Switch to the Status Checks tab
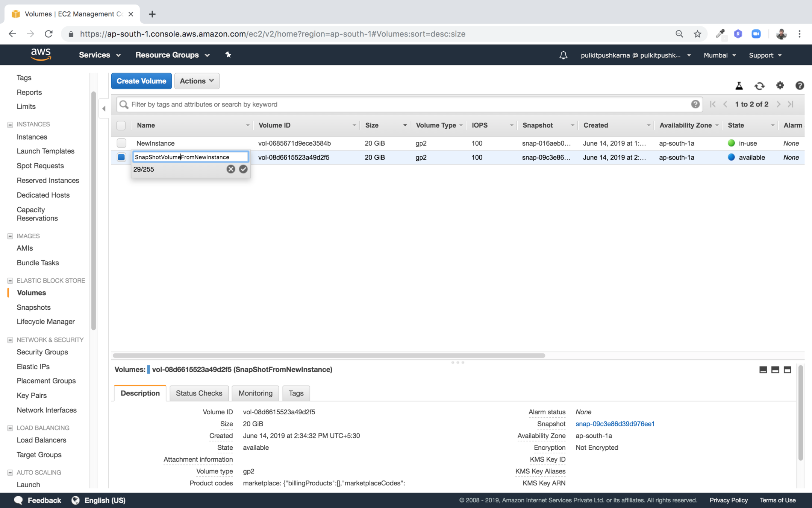 pos(199,393)
